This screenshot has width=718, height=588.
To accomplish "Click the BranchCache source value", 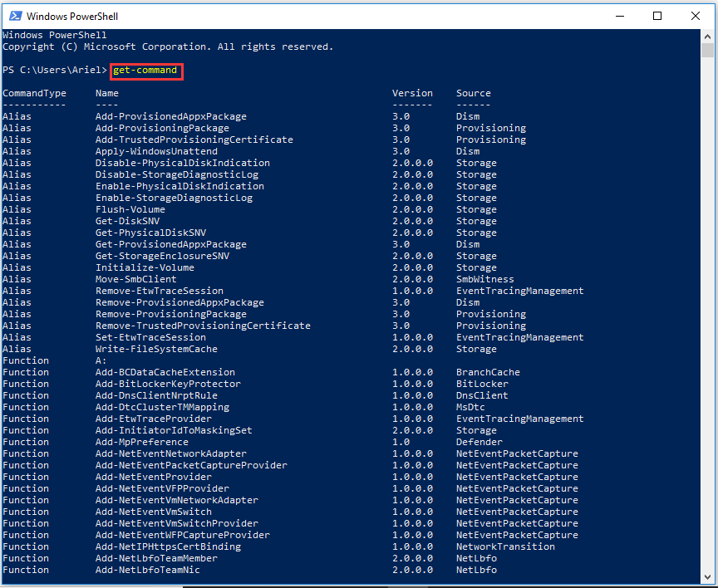I will coord(488,372).
